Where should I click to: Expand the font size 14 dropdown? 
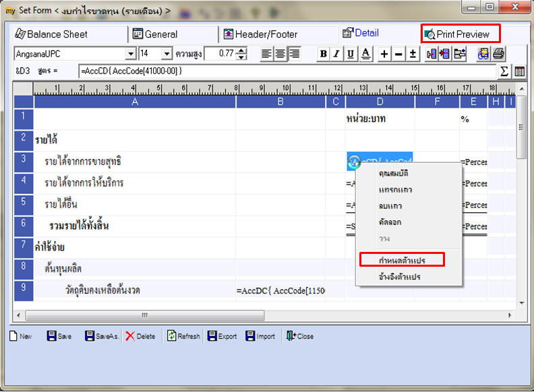pos(167,54)
